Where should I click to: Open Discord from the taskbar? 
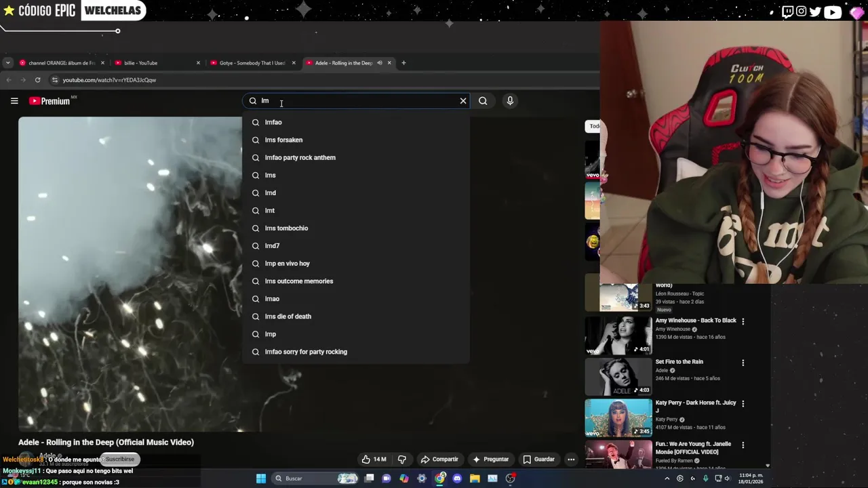pyautogui.click(x=457, y=479)
